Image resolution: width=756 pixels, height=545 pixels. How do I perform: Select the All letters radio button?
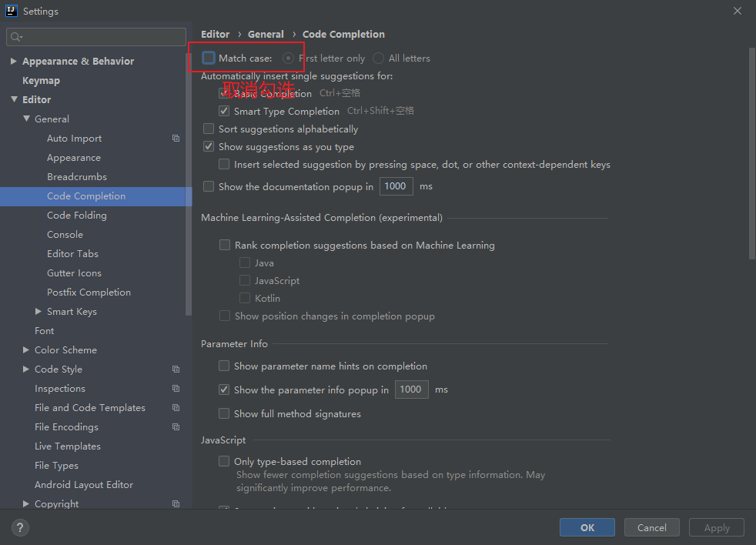(x=378, y=58)
